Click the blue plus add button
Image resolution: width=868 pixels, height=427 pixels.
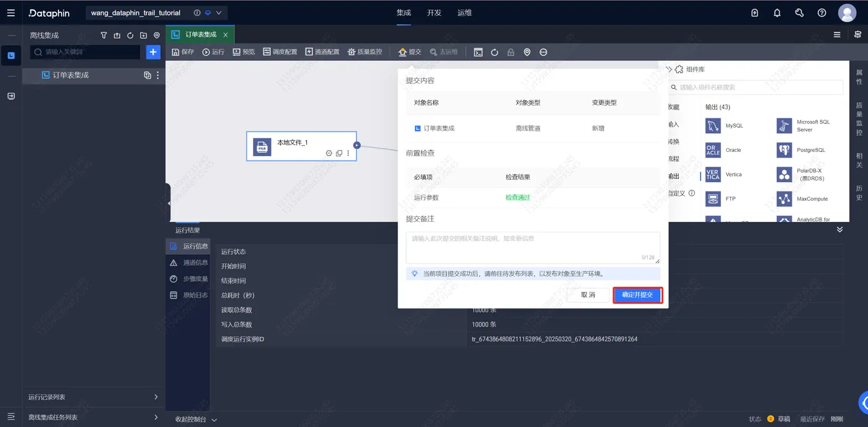[x=153, y=52]
